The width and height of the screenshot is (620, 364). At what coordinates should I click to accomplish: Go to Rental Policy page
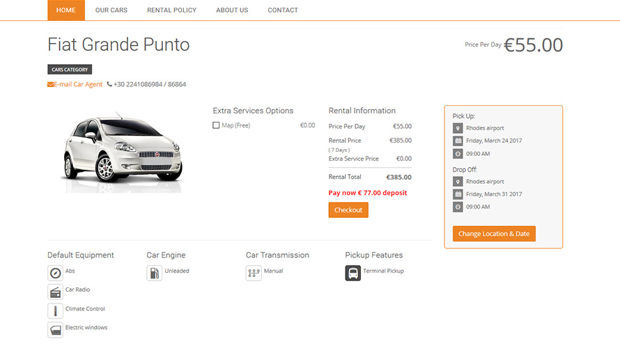171,10
